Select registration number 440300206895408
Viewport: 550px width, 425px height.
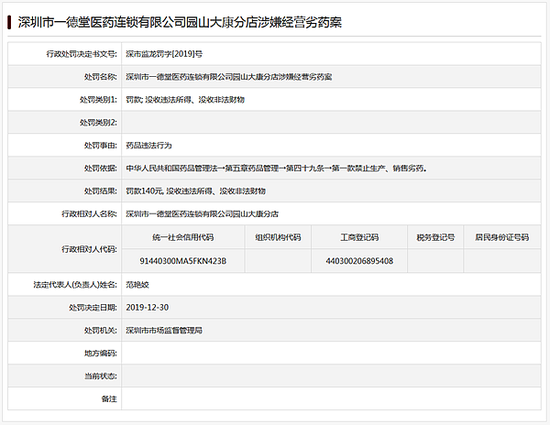360,261
